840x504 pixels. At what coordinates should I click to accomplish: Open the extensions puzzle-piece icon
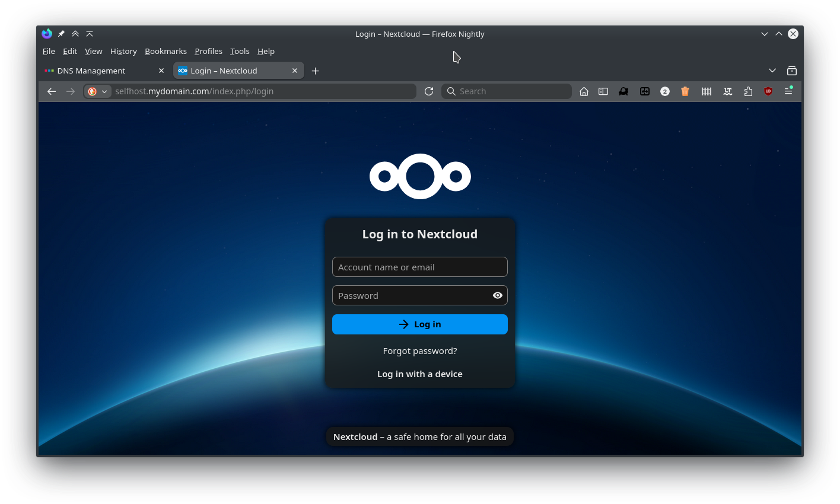click(x=748, y=91)
